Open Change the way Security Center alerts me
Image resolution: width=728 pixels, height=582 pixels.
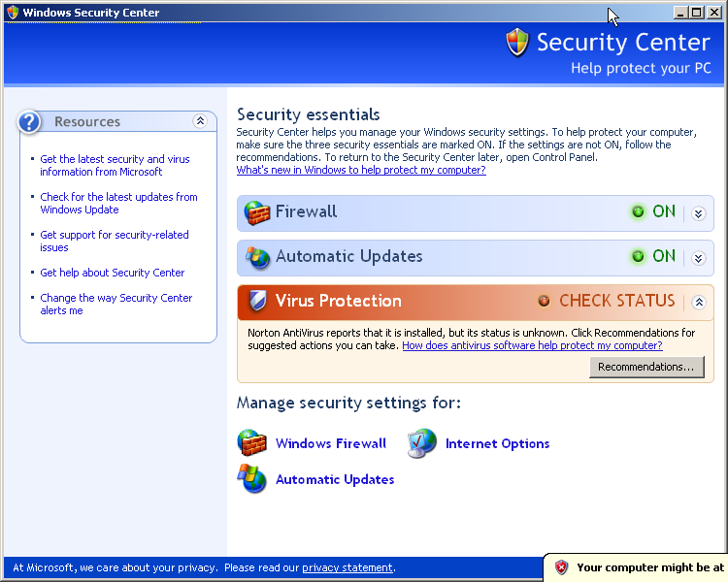point(116,304)
